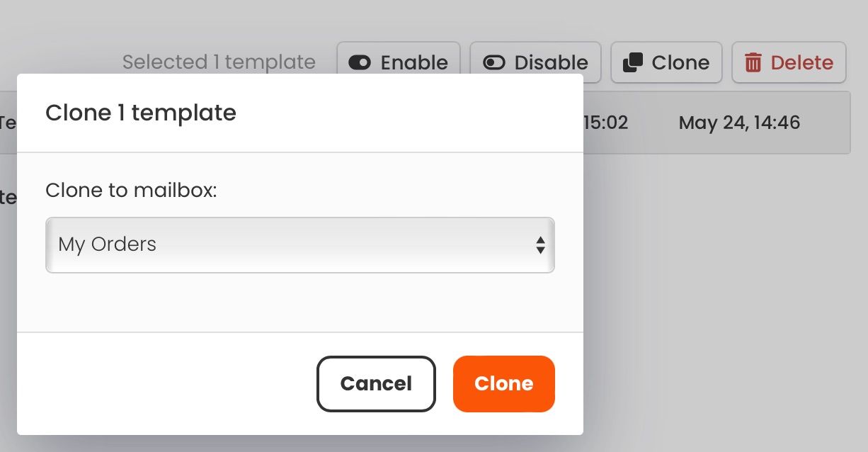
Task: Click the "May 24, 14:46" date cell
Action: (x=739, y=123)
